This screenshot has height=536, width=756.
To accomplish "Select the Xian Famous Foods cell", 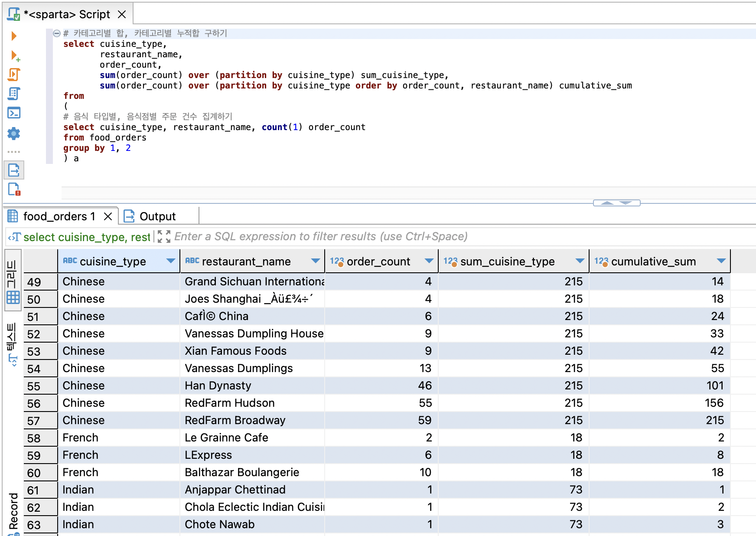I will point(252,351).
